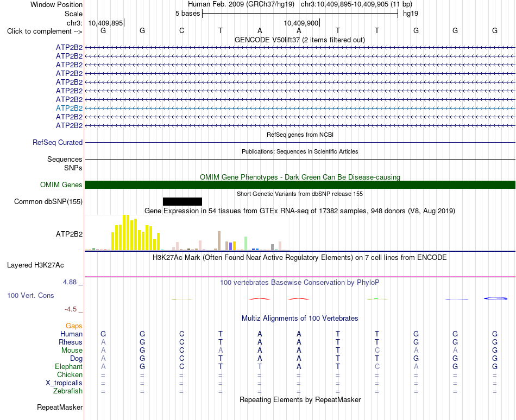Select the Elephant species label
The height and width of the screenshot is (420, 516).
coord(68,366)
